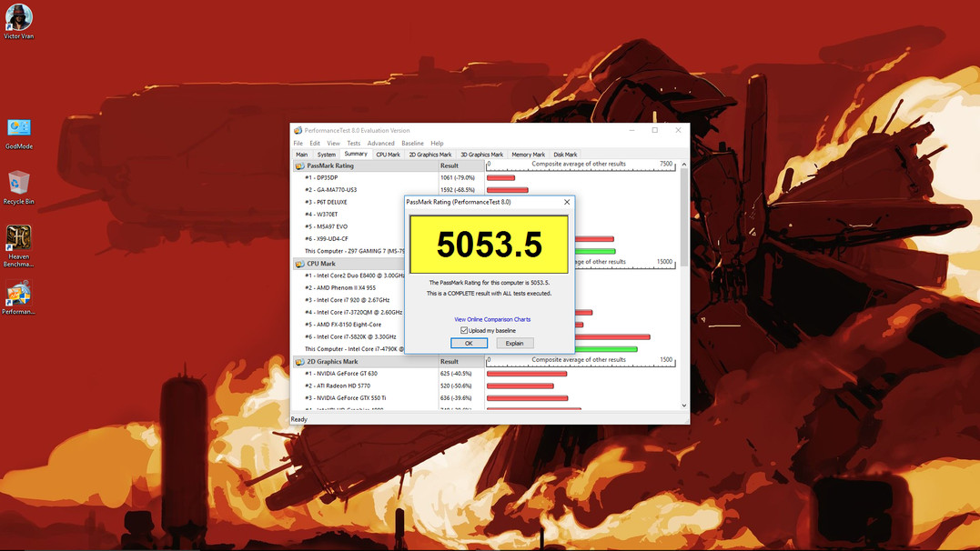Toggle the Upload my baseline checkbox

pyautogui.click(x=464, y=330)
